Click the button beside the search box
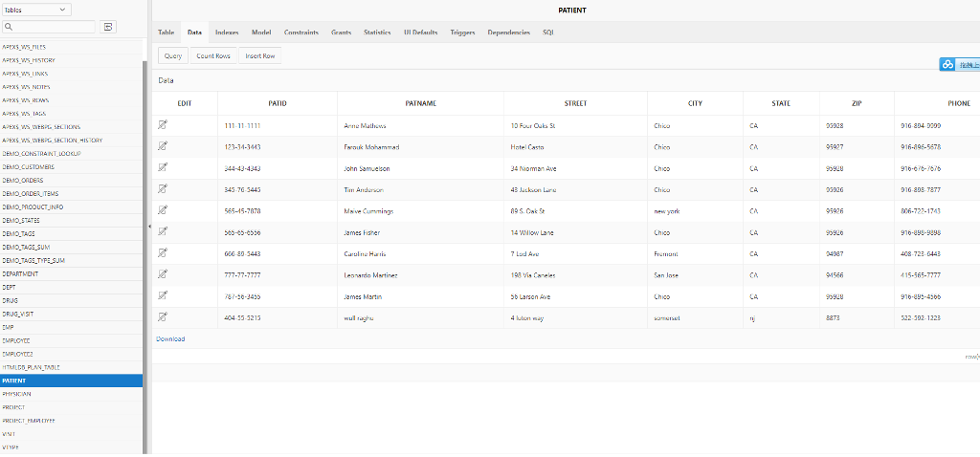 [x=108, y=27]
